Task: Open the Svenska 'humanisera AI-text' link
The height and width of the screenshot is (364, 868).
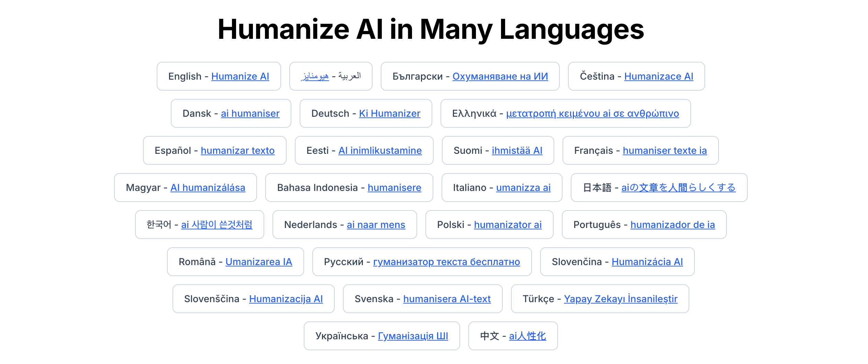Action: click(x=447, y=299)
